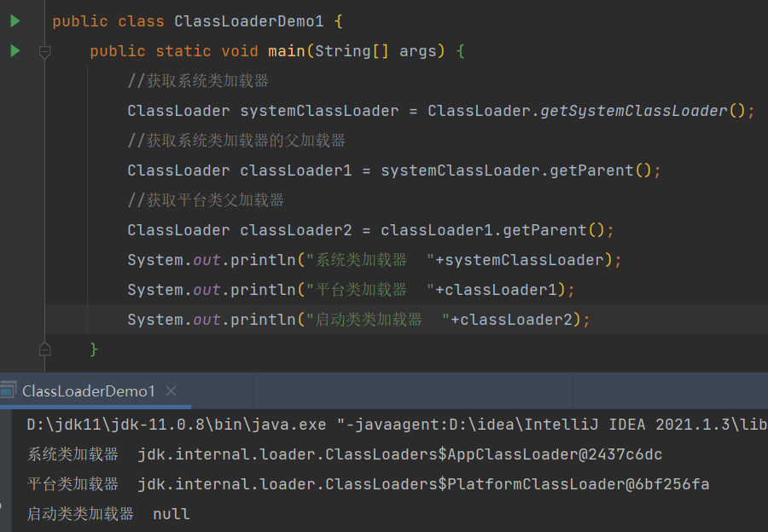
Task: Click the run gutter icon beside class ClassLoaderDemo1
Action: coord(15,21)
